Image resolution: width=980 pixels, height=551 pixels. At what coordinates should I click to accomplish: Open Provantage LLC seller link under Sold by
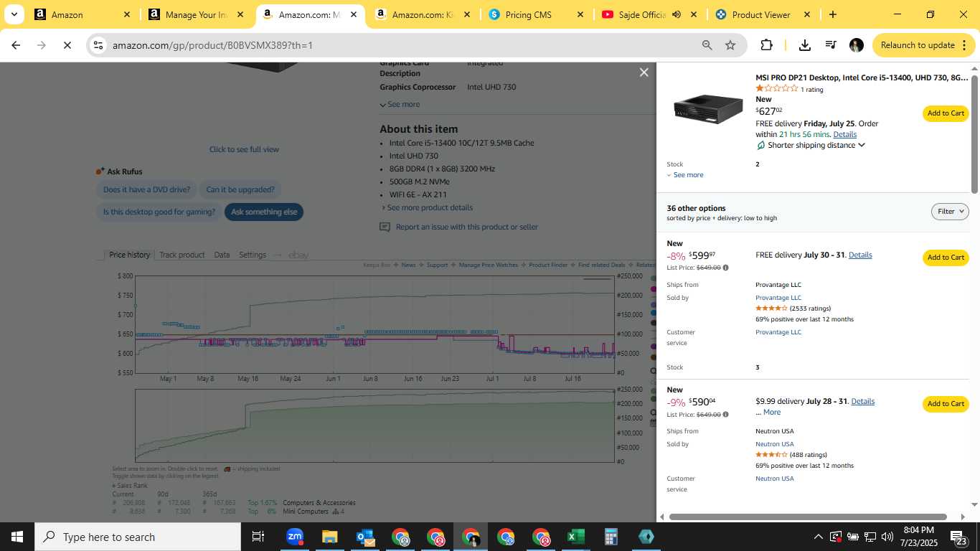pyautogui.click(x=778, y=298)
